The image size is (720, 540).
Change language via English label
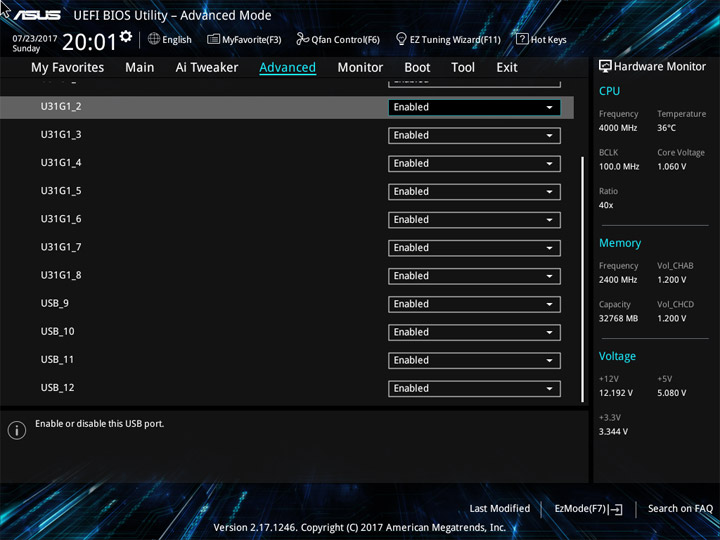[177, 40]
